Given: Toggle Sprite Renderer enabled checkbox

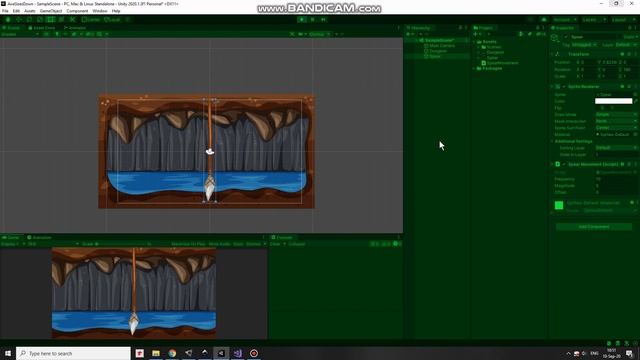Looking at the screenshot, I should click(x=564, y=87).
